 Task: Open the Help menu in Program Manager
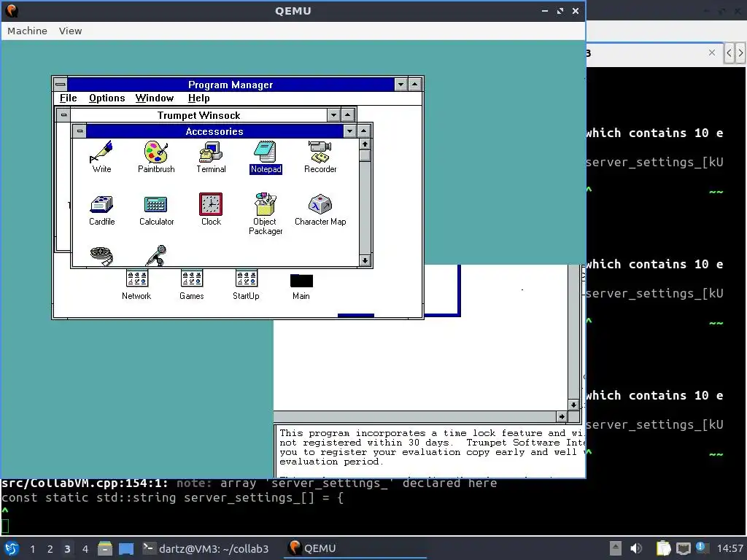[198, 98]
